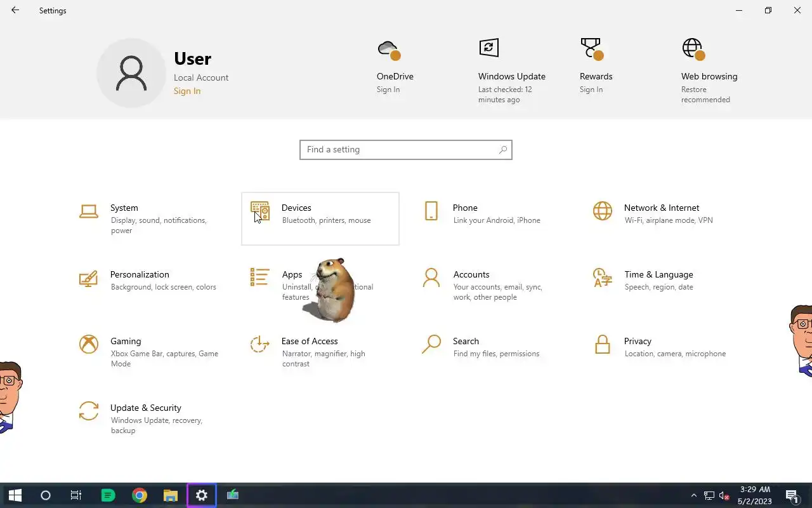Click 'Narrator, magnifier, high contrast' description
The image size is (812, 508).
324,359
